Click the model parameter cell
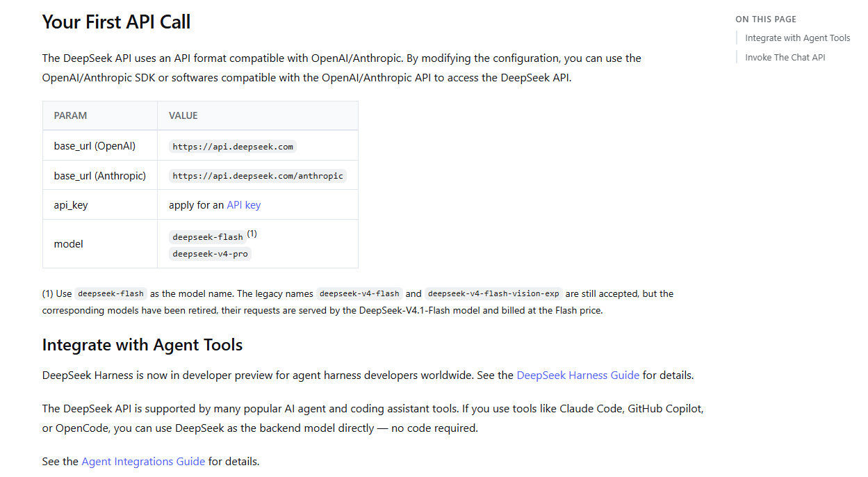This screenshot has height=477, width=868. point(100,244)
